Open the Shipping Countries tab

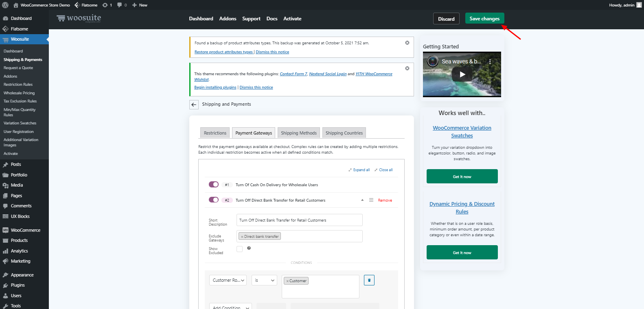click(344, 133)
